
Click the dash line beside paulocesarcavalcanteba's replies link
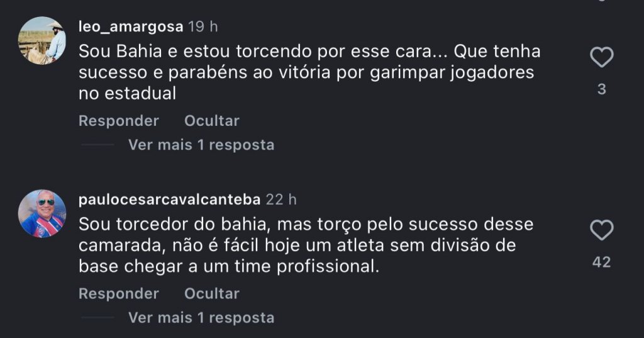click(x=97, y=318)
